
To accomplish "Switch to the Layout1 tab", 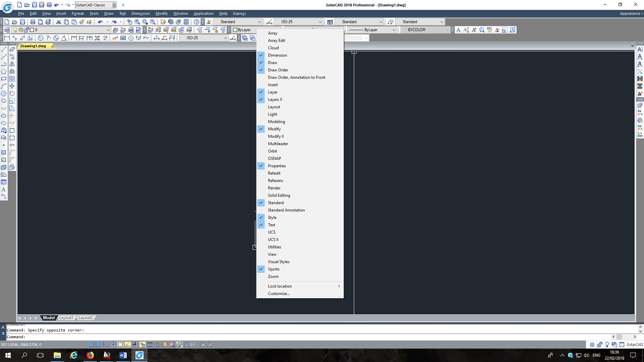I will pos(66,318).
